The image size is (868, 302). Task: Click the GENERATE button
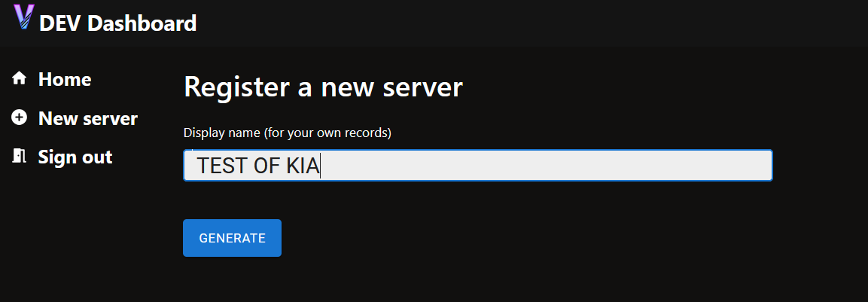click(232, 238)
